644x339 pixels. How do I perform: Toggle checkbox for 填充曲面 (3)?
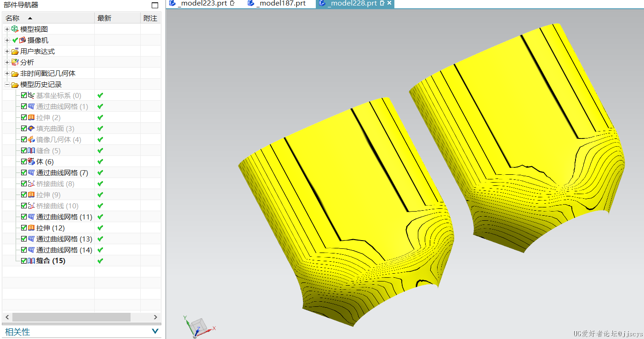click(x=24, y=128)
